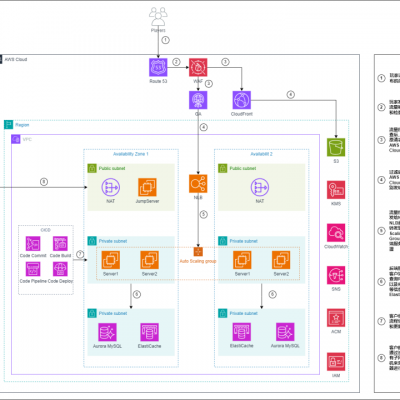Select the ACM certificate icon
This screenshot has width=400, height=400.
(336, 318)
